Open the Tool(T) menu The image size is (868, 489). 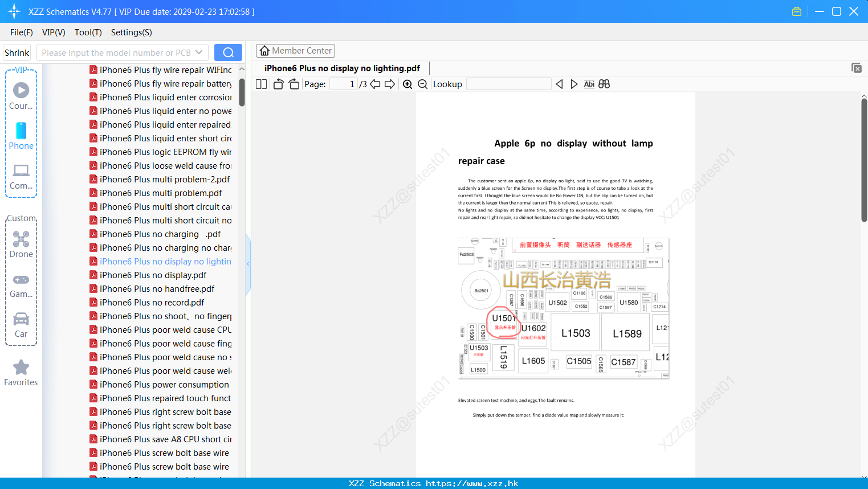tap(88, 32)
